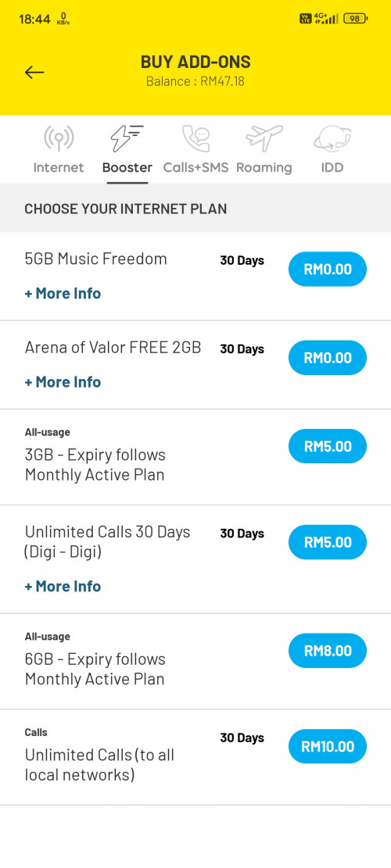
Task: Expand More Info for 5GB Music Freedom
Action: [63, 294]
